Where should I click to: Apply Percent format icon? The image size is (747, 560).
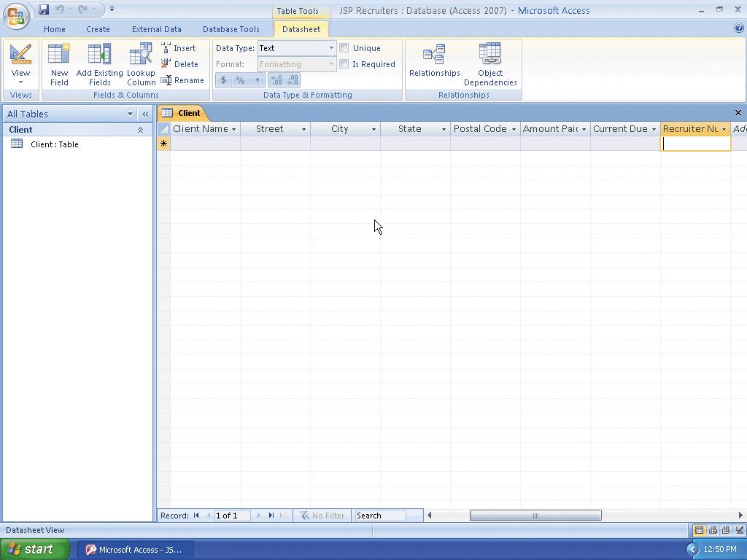(240, 80)
